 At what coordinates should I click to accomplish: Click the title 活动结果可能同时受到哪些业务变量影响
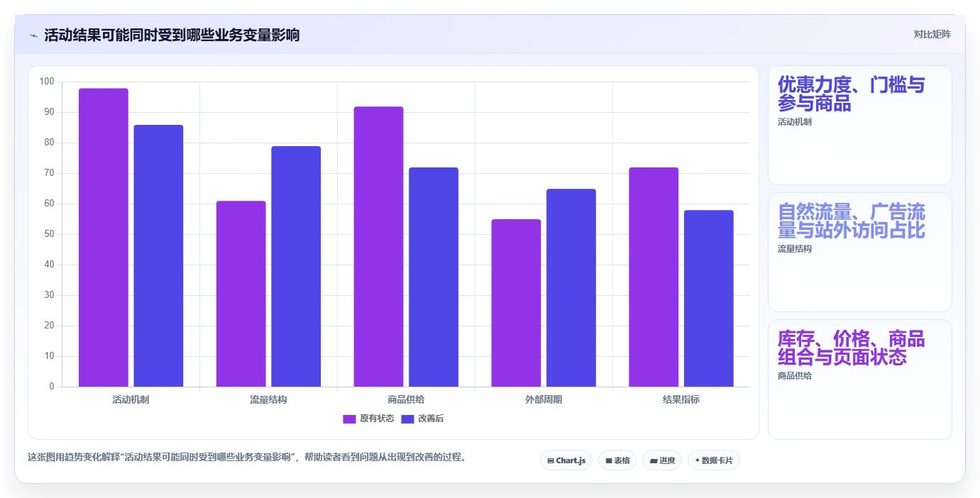pos(172,35)
